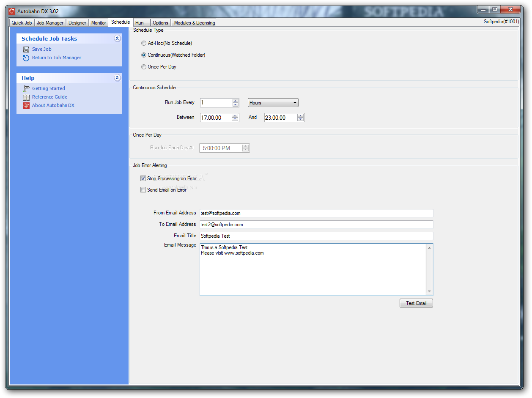Click inside the Email Message text area
532x398 pixels.
(x=313, y=269)
